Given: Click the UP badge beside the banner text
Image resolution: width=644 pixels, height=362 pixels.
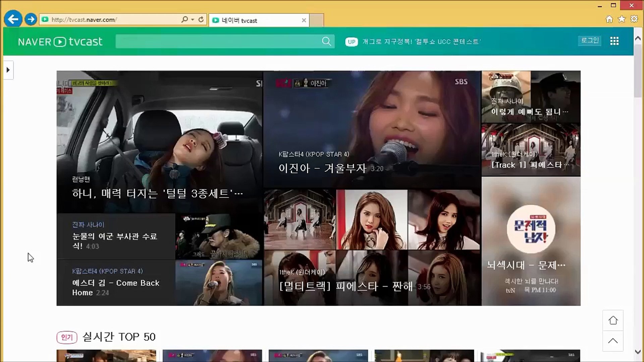Looking at the screenshot, I should coord(351,42).
